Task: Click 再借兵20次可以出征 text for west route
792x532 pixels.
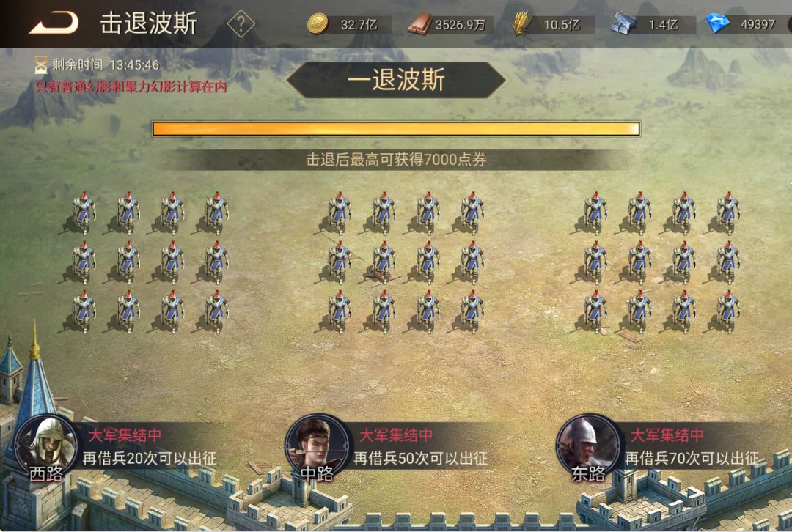Action: click(150, 458)
